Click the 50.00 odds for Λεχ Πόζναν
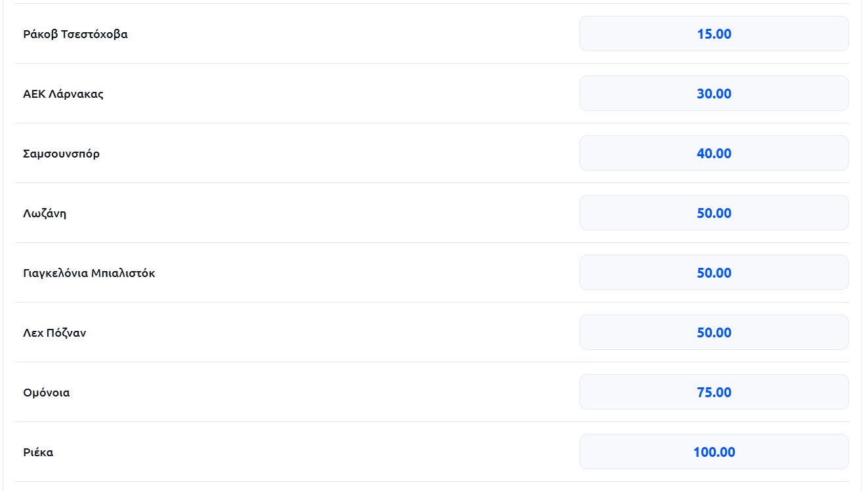Image resolution: width=868 pixels, height=491 pixels. (x=714, y=333)
